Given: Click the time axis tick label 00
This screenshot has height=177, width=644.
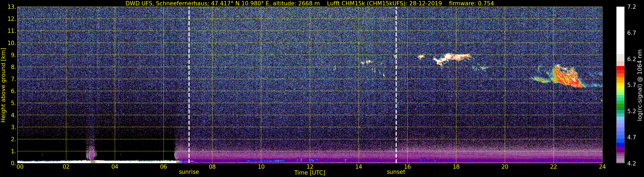Looking at the screenshot, I should tap(20, 167).
